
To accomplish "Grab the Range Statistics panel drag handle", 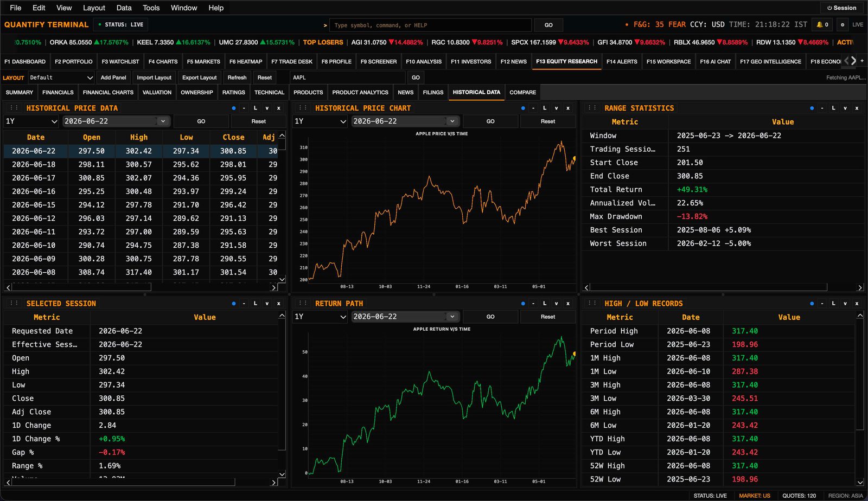I will pyautogui.click(x=592, y=108).
